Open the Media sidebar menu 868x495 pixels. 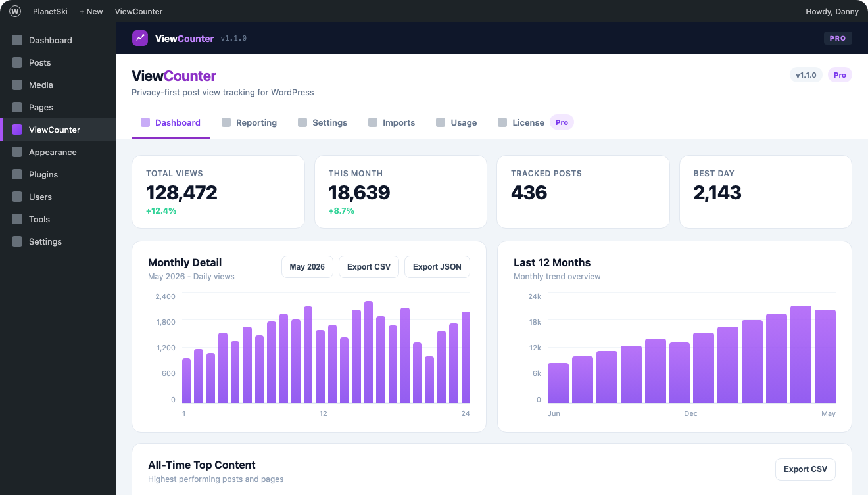pyautogui.click(x=58, y=85)
